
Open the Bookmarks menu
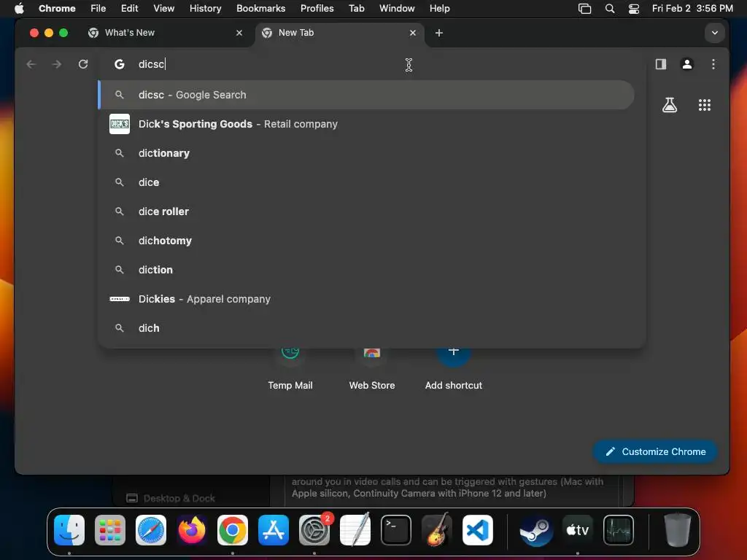(260, 8)
